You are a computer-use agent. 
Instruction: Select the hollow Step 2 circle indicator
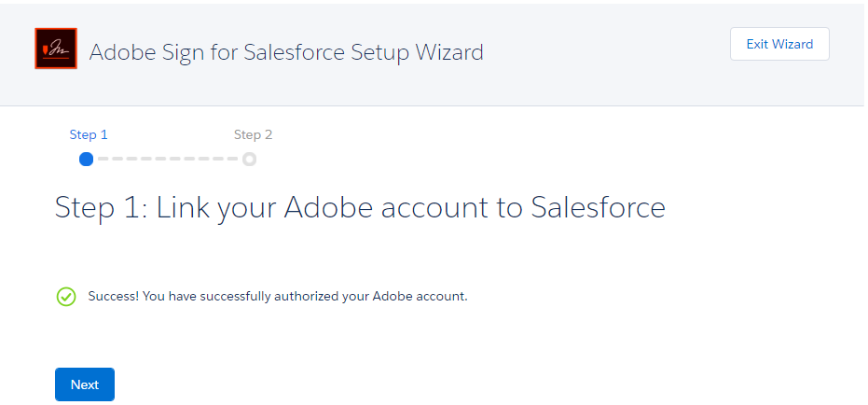coord(250,160)
